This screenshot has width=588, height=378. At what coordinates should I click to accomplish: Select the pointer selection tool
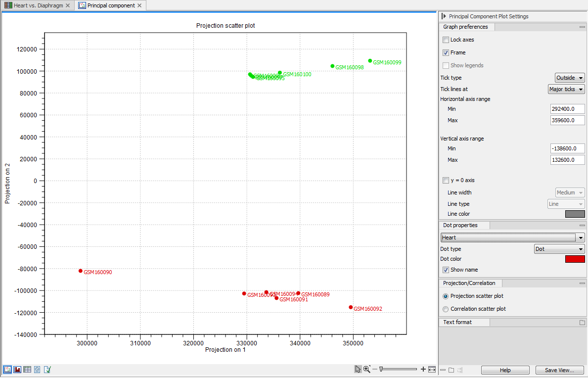click(x=358, y=369)
